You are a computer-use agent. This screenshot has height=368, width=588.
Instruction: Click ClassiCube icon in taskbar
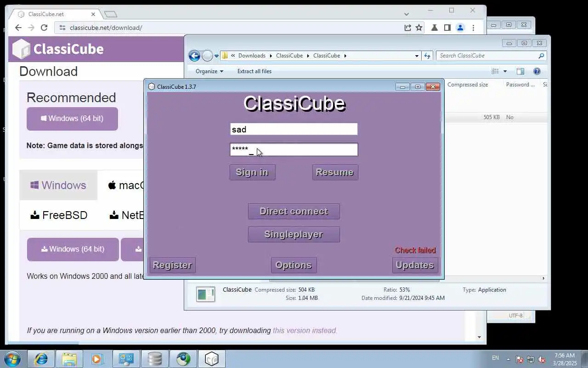[211, 359]
